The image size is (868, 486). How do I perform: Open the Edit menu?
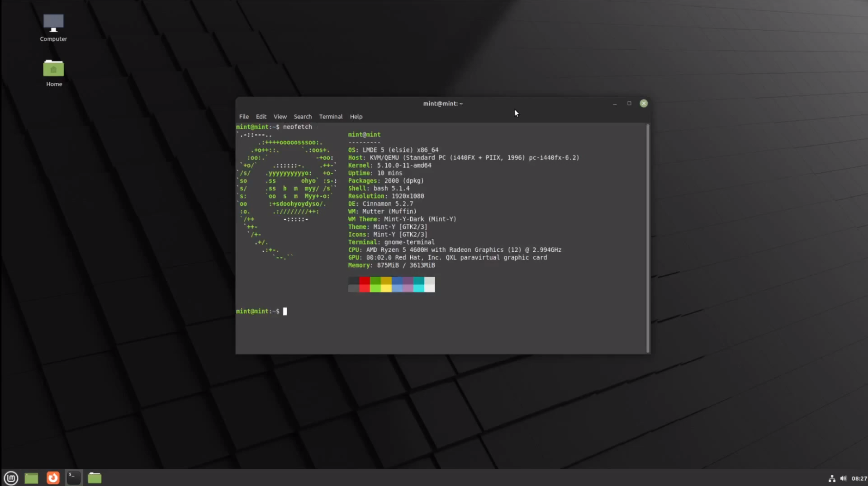click(x=261, y=116)
